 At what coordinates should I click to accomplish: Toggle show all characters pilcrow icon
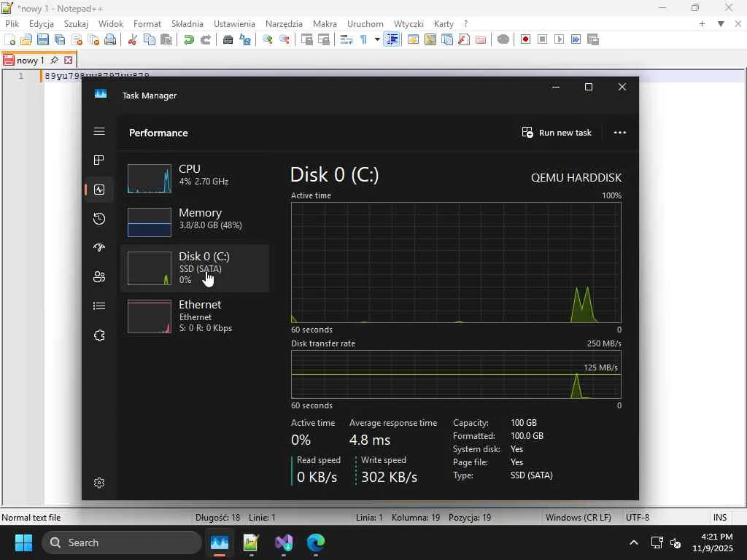[x=363, y=39]
